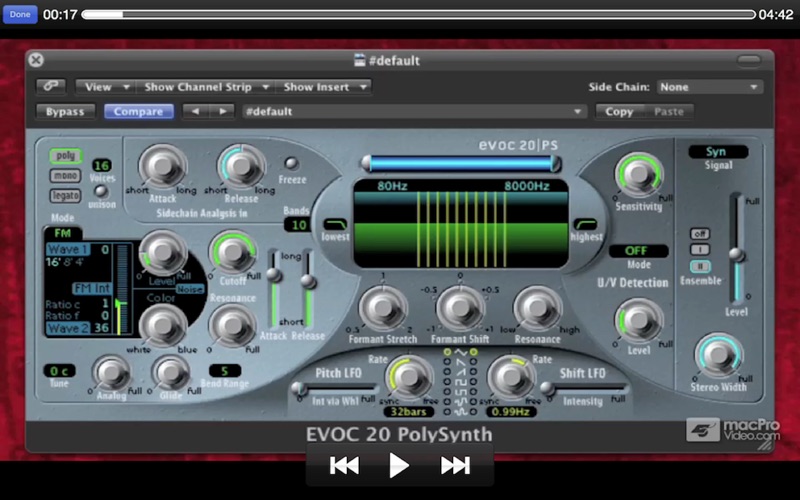Image resolution: width=800 pixels, height=500 pixels.
Task: Click the Compare button
Action: click(138, 111)
